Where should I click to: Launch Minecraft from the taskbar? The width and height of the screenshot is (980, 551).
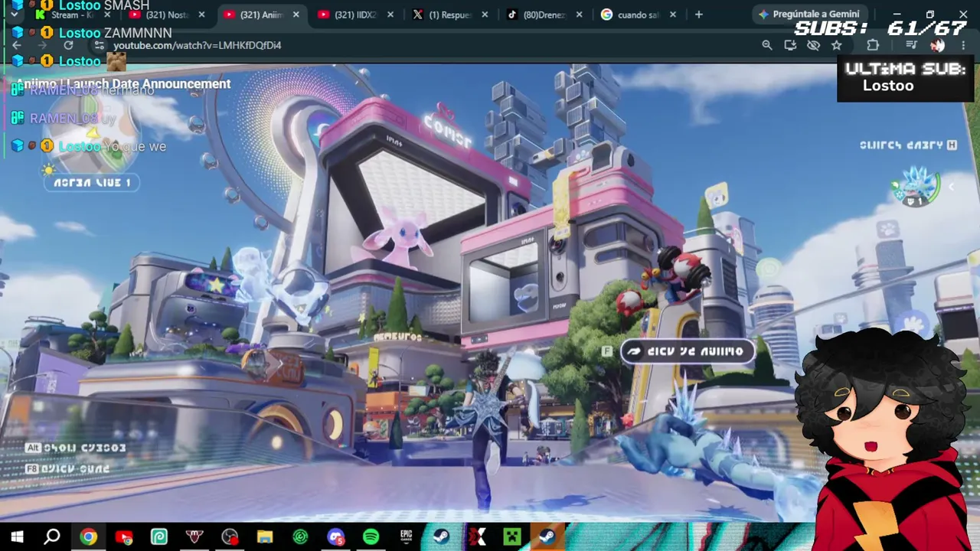[512, 537]
